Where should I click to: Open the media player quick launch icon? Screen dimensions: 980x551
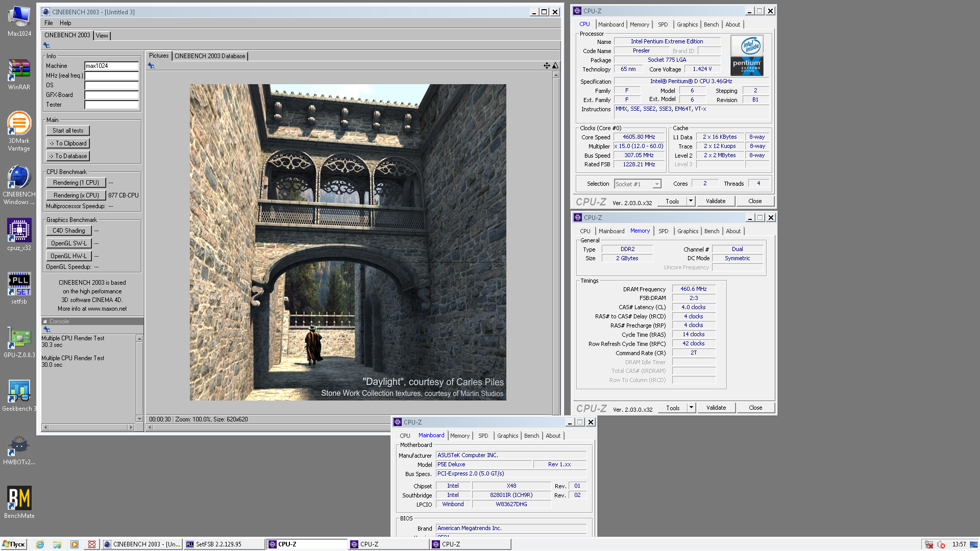75,544
